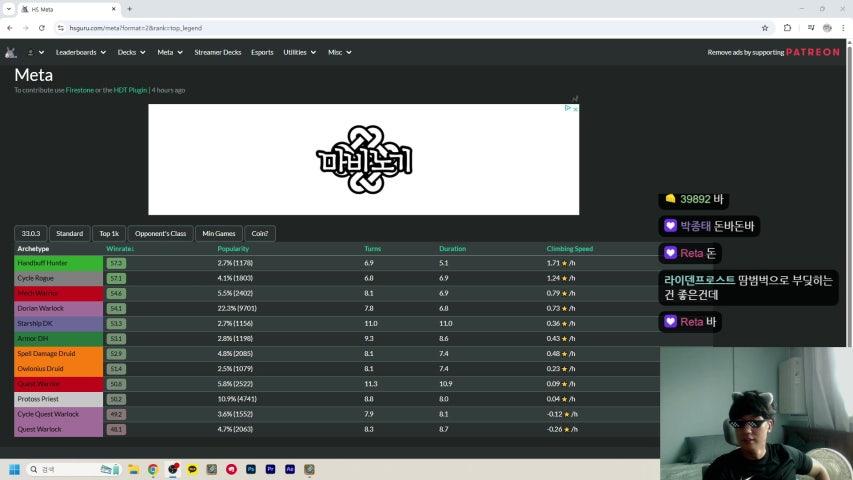Open the red circle app in taskbar
The image size is (853, 480).
tap(231, 469)
